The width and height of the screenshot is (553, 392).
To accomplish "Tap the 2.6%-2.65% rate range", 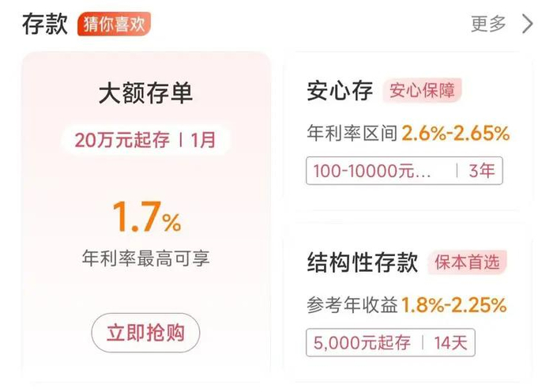I will [x=455, y=134].
